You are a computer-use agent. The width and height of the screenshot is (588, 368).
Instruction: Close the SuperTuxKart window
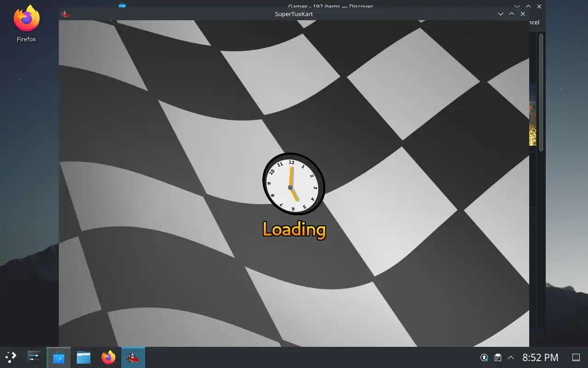pyautogui.click(x=523, y=14)
